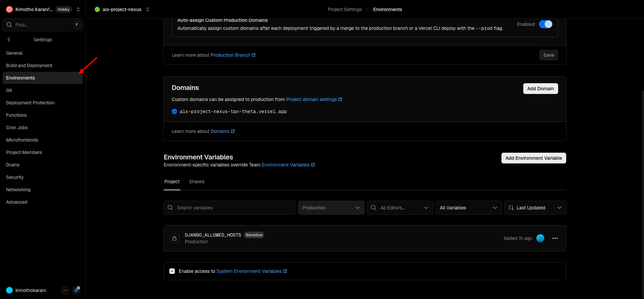644x299 pixels.
Task: Open the three-dot menu for DJANGO_ALLOWED_HOSTS
Action: click(x=555, y=238)
